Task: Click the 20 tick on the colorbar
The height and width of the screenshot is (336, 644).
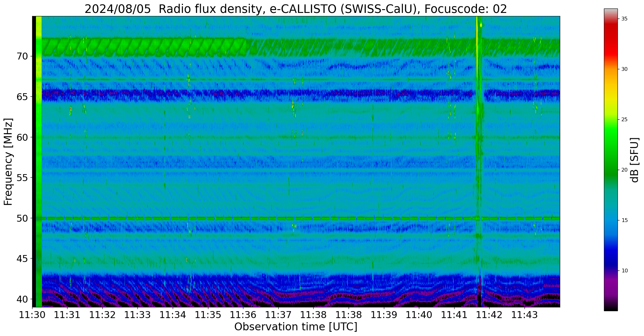Action: (x=625, y=170)
